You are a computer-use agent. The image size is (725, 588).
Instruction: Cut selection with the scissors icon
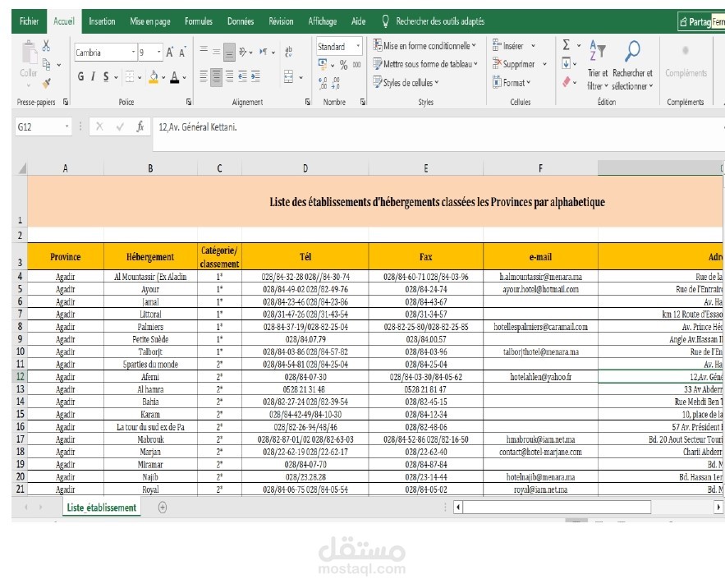point(46,45)
